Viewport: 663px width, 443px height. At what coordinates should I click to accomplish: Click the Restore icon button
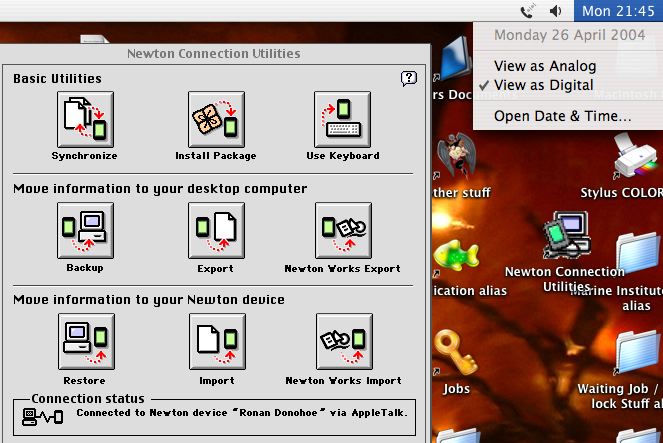click(86, 342)
